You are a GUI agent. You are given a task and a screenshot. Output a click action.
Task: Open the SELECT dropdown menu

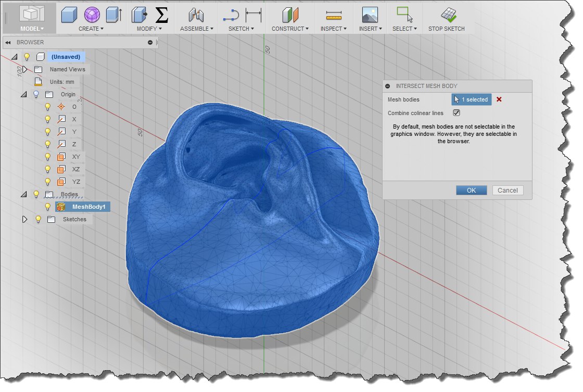click(404, 29)
